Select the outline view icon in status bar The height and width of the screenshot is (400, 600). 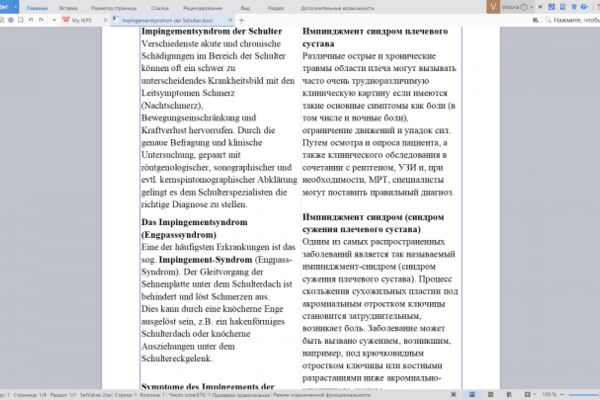click(x=491, y=395)
